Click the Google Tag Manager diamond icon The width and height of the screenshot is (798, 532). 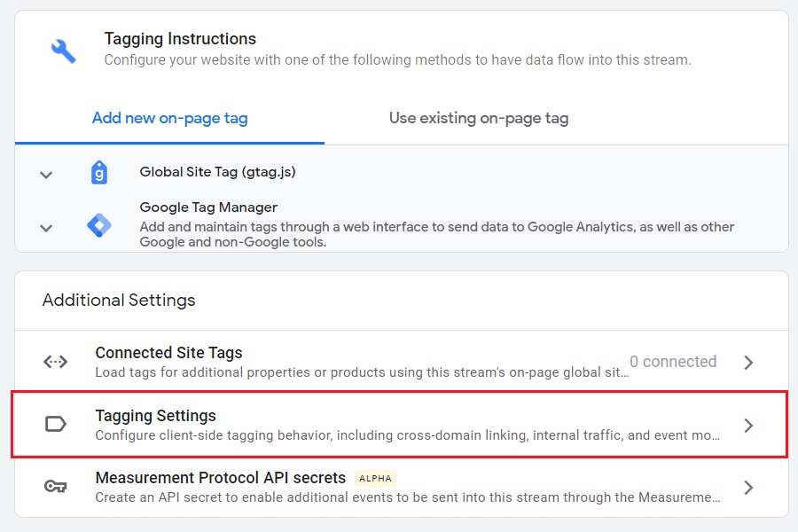[x=99, y=225]
